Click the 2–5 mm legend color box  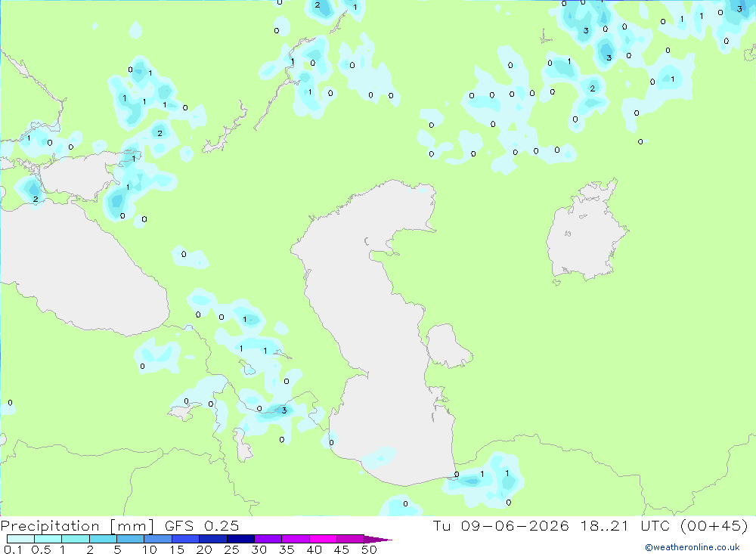coord(103,539)
